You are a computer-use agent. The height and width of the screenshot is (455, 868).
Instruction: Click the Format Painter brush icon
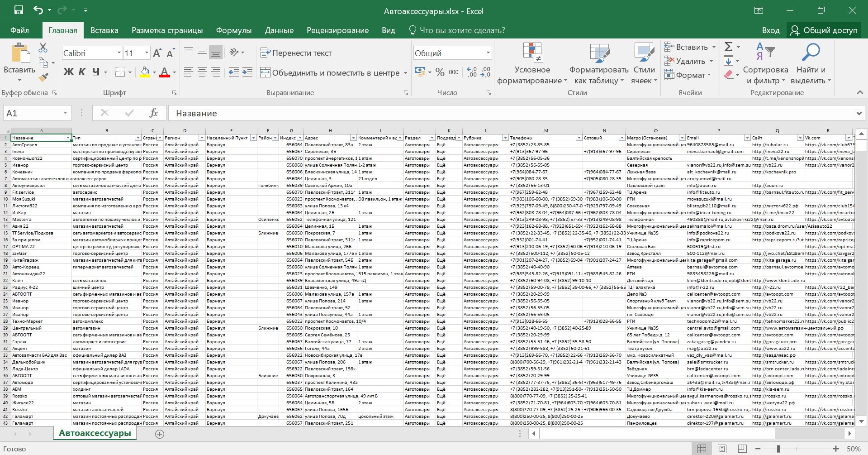click(x=43, y=77)
